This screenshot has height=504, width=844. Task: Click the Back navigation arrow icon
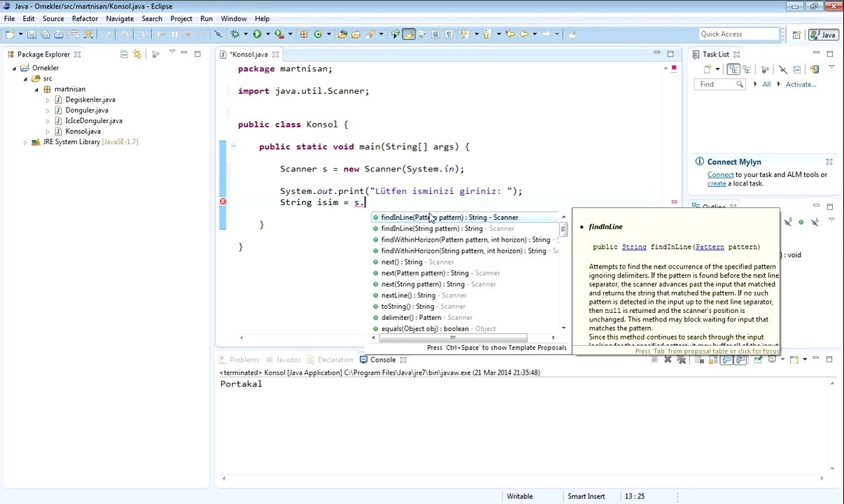tap(524, 34)
